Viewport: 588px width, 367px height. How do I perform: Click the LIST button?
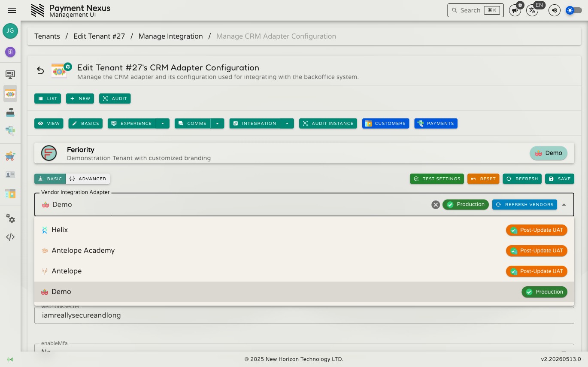tap(48, 98)
